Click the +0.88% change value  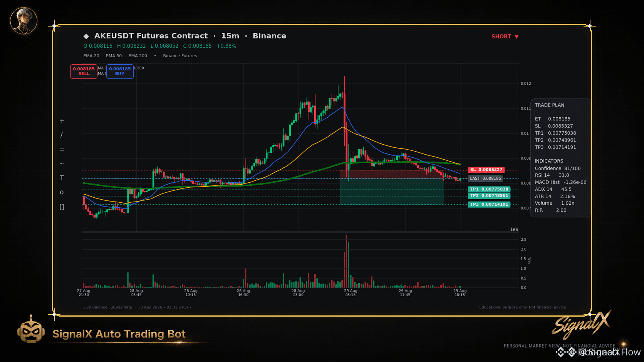tap(226, 46)
